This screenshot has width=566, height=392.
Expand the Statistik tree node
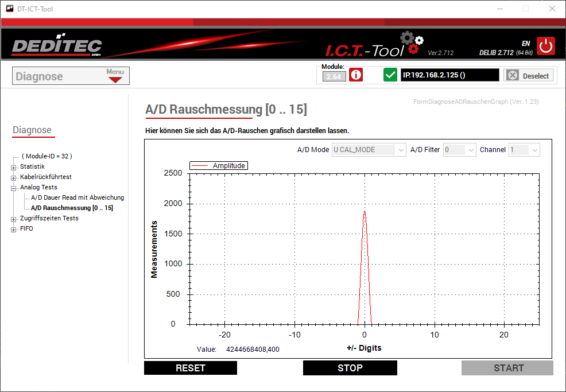[x=14, y=167]
